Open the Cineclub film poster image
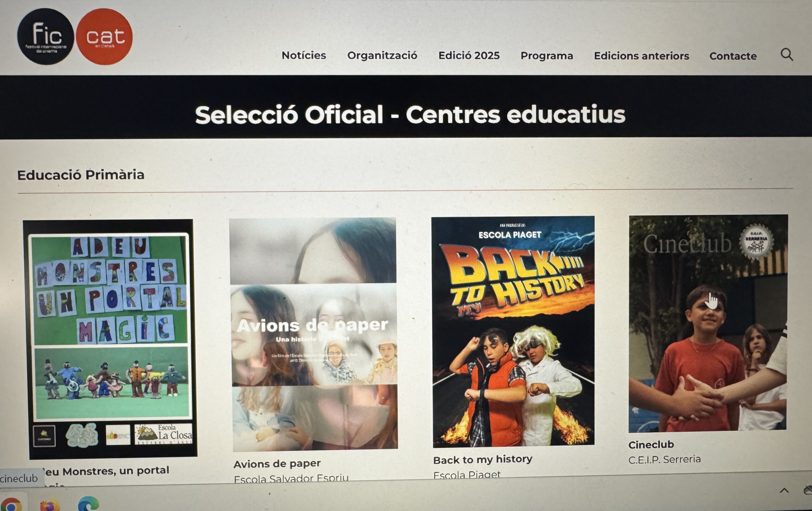 click(x=708, y=324)
